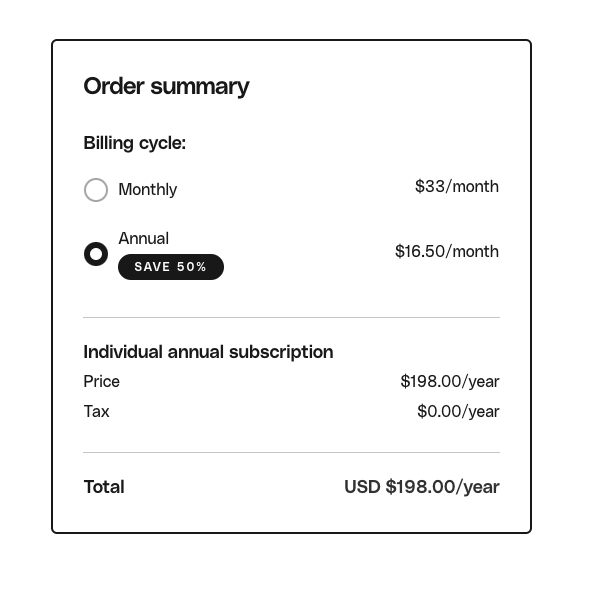This screenshot has width=597, height=590.
Task: Click the divider above the Total row
Action: (291, 453)
